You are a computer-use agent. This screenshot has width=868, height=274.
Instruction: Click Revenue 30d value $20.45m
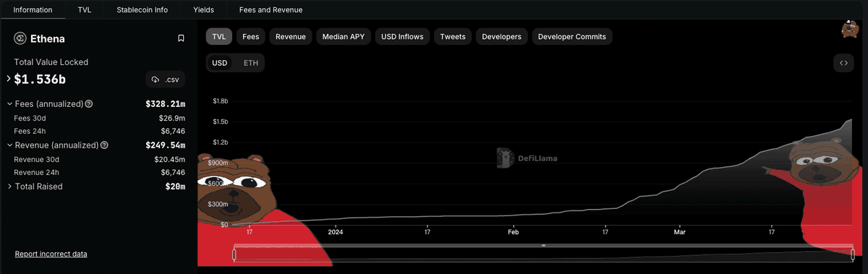point(170,159)
